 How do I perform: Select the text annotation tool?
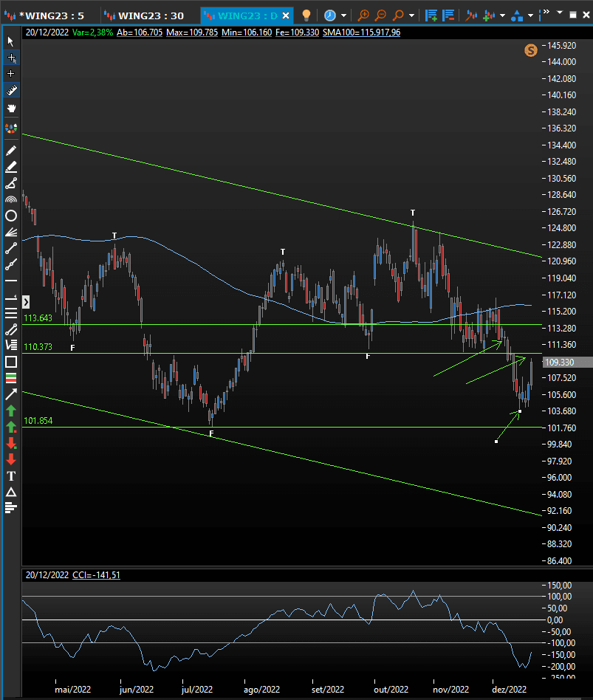click(11, 476)
